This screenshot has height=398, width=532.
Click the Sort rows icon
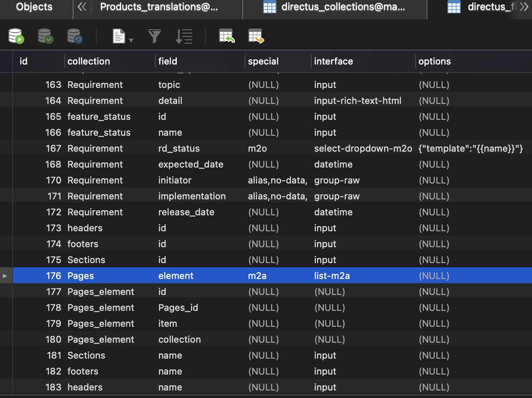pyautogui.click(x=184, y=36)
